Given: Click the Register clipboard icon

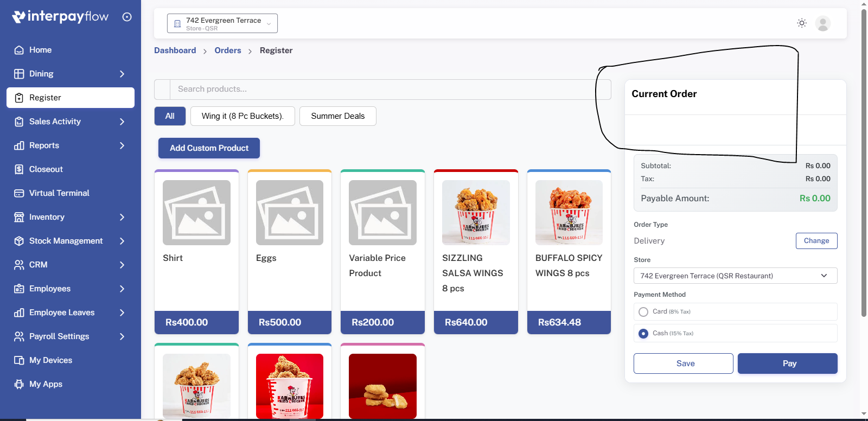Looking at the screenshot, I should point(19,98).
